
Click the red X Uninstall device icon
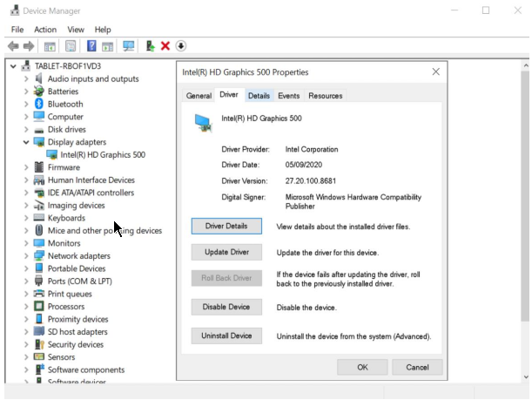click(165, 46)
